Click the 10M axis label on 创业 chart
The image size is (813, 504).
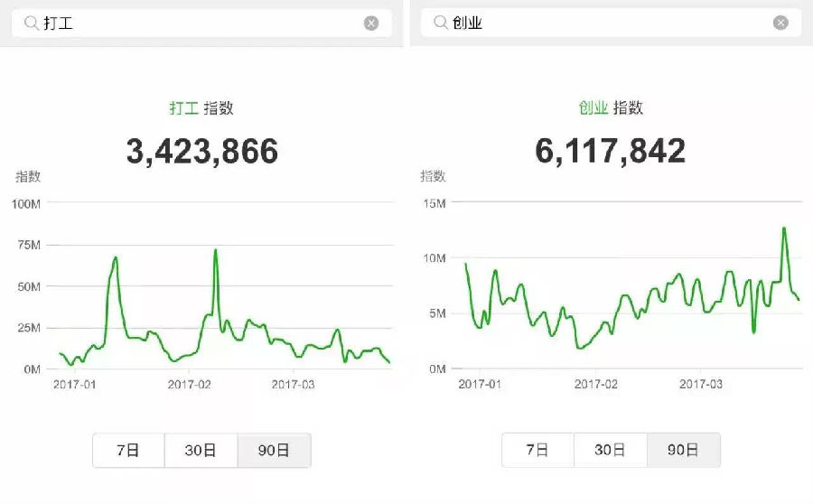coord(435,257)
